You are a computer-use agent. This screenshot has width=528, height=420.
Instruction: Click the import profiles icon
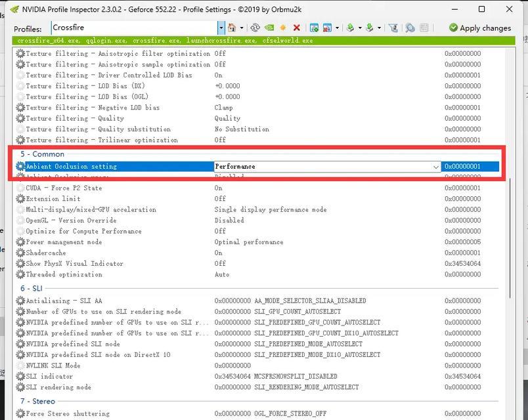pos(370,28)
